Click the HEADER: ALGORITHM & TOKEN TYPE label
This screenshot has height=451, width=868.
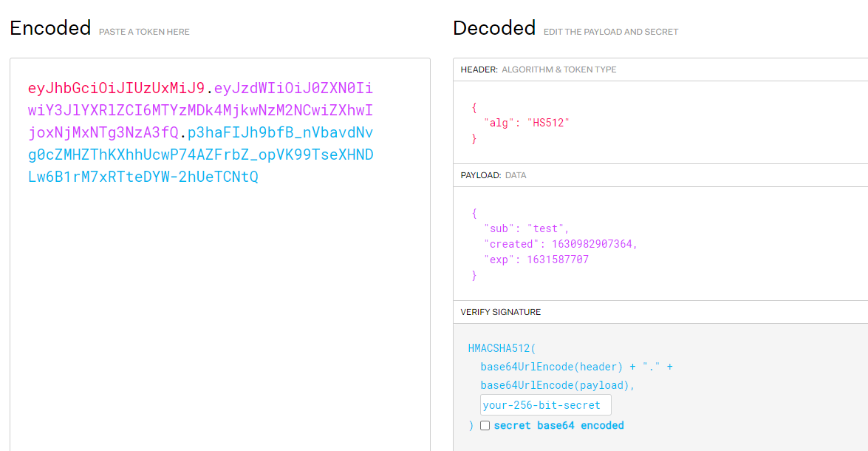pyautogui.click(x=539, y=69)
